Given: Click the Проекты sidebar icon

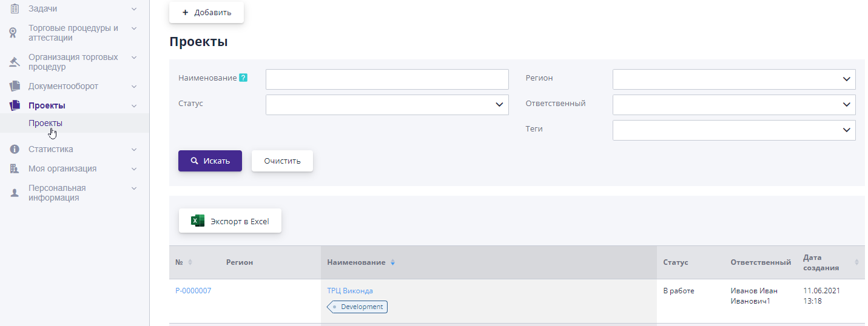Looking at the screenshot, I should 15,105.
